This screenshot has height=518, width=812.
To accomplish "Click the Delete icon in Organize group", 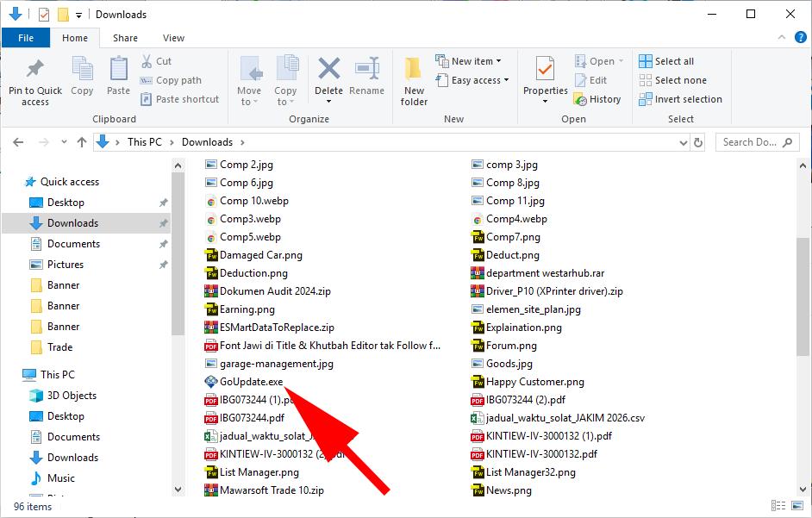I will (x=328, y=69).
